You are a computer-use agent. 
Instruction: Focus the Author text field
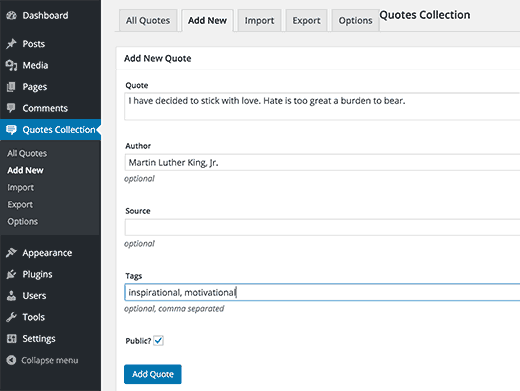point(322,162)
